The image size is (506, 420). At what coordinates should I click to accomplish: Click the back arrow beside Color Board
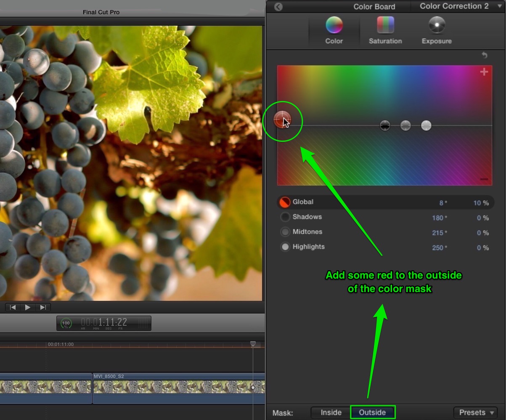pos(278,7)
